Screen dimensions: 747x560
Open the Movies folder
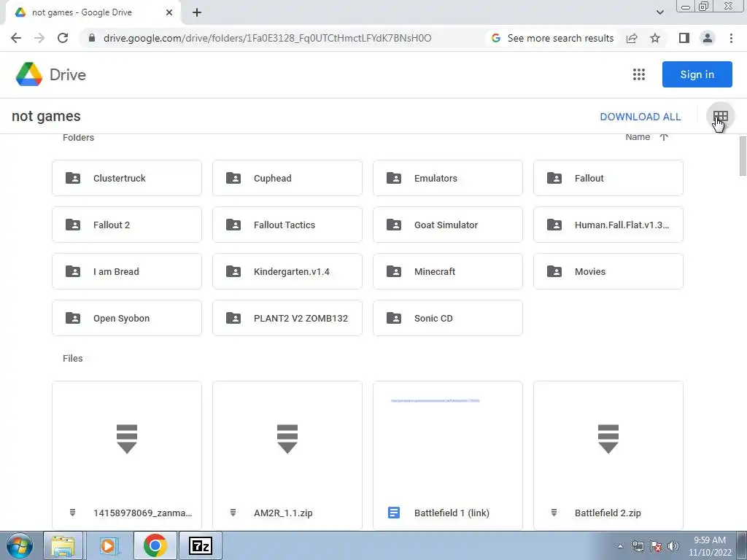point(608,271)
